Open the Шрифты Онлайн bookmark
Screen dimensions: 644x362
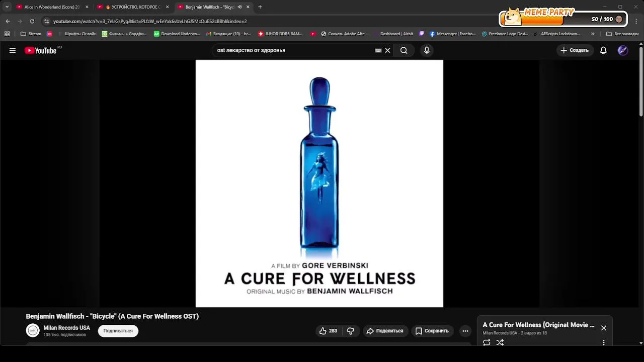pyautogui.click(x=77, y=34)
